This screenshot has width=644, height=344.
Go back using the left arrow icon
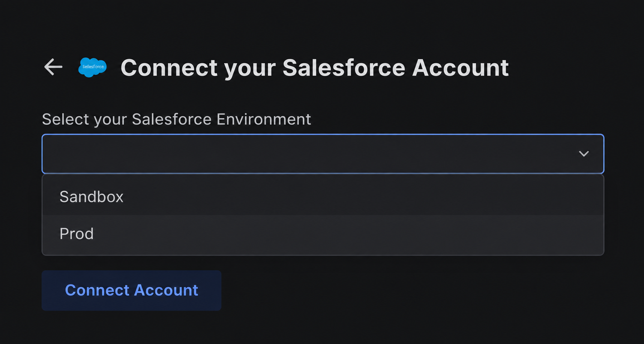(x=53, y=67)
